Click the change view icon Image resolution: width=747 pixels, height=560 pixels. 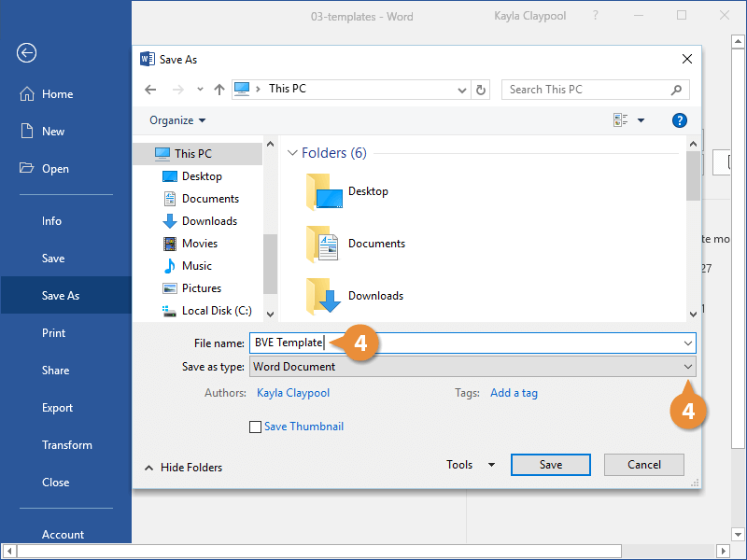pyautogui.click(x=621, y=120)
